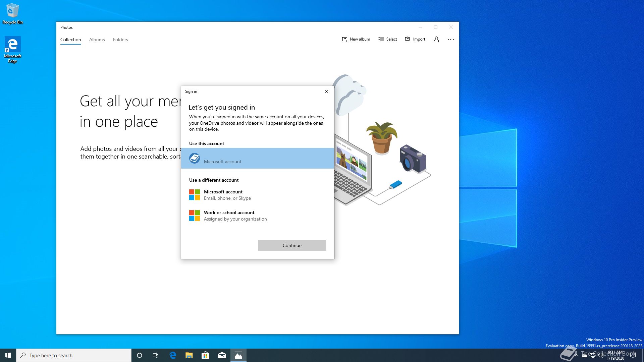Open the Recycle Bin desktop icon
Screen dimensions: 644x362
click(13, 14)
